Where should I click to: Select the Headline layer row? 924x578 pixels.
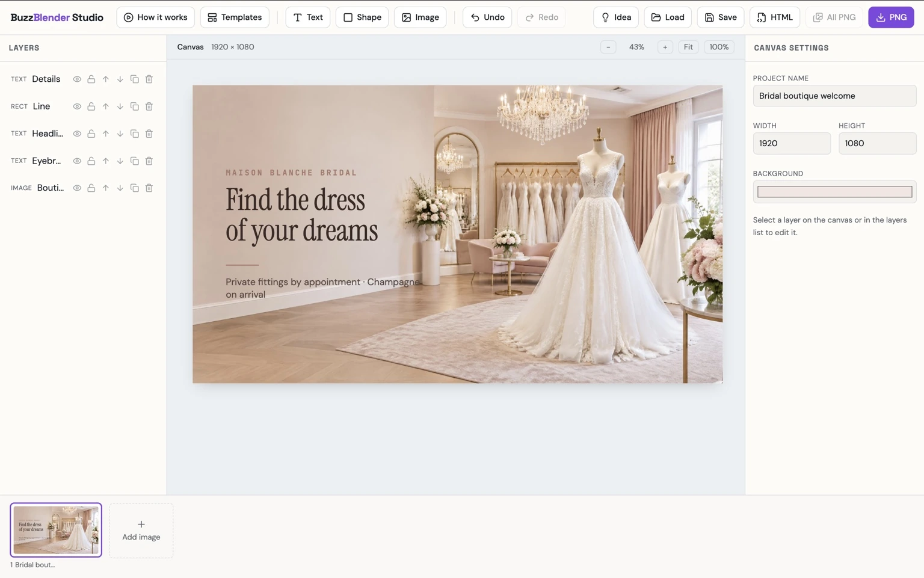[83, 134]
